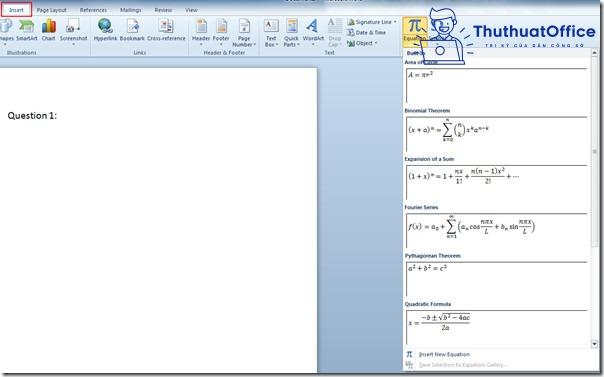Open the Footer options

tap(221, 32)
